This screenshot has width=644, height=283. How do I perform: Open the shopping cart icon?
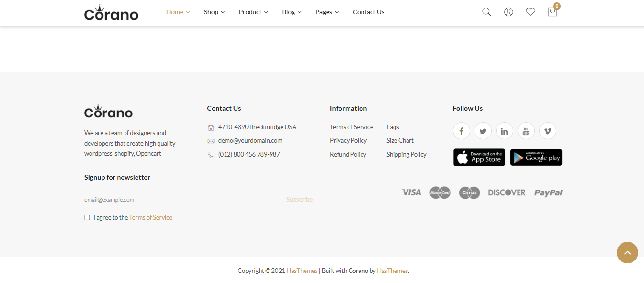click(553, 12)
